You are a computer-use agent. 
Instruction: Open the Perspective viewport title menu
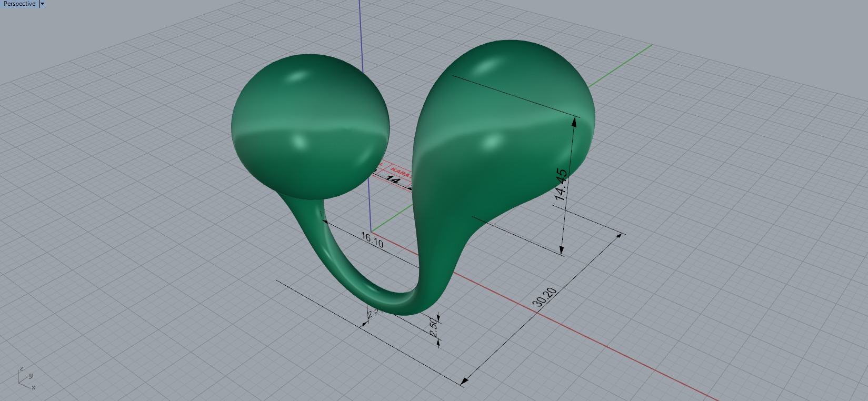(x=19, y=4)
